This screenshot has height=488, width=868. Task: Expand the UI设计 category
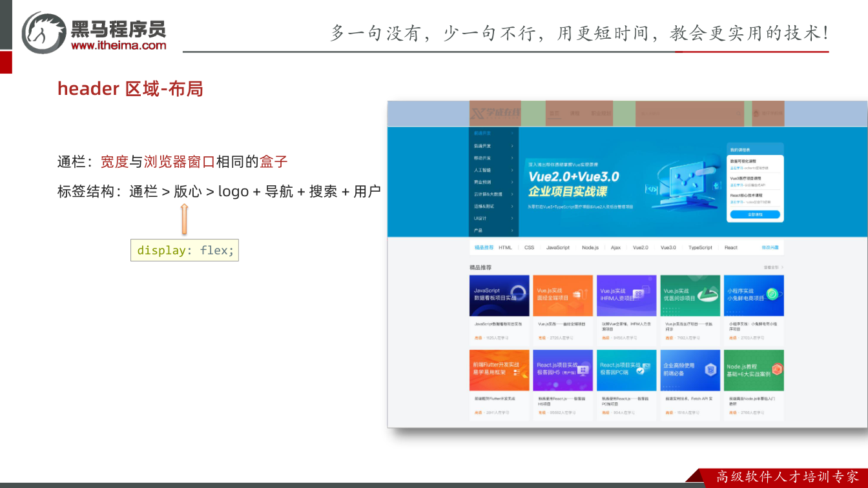coord(494,218)
